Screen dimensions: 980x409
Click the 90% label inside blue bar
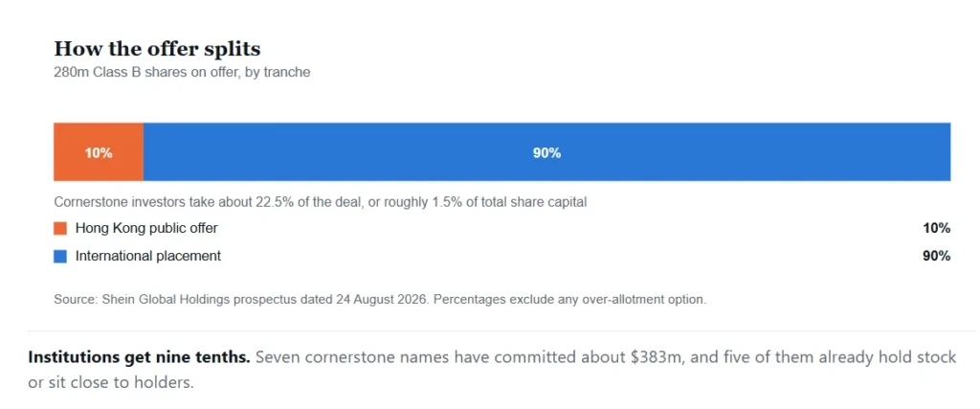point(546,152)
